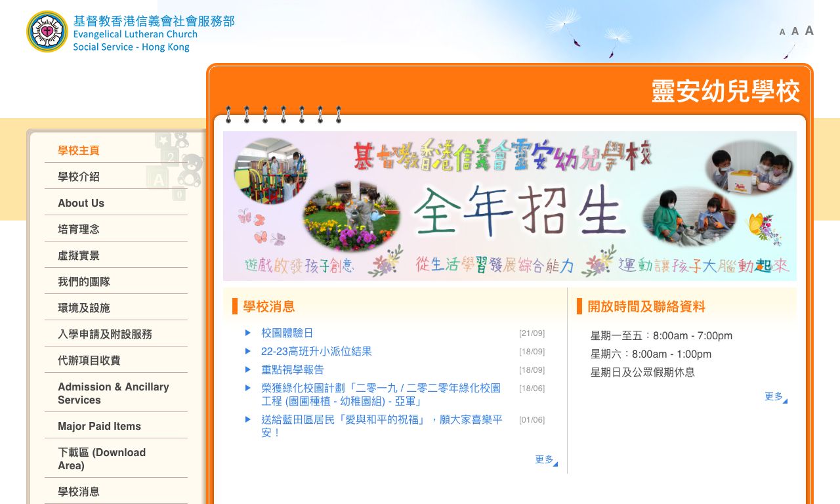Viewport: 840px width, 504px height.
Task: Select the small font size A
Action: [x=782, y=31]
